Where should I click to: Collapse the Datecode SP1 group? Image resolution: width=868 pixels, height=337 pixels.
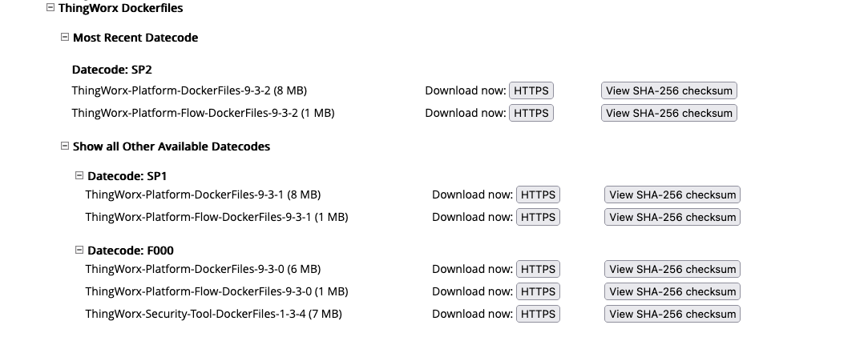coord(79,175)
